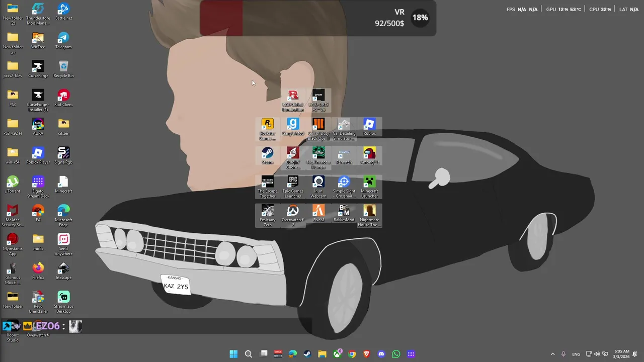The width and height of the screenshot is (644, 362).
Task: Click the Streamlabs Desktop shortcut
Action: tap(63, 303)
